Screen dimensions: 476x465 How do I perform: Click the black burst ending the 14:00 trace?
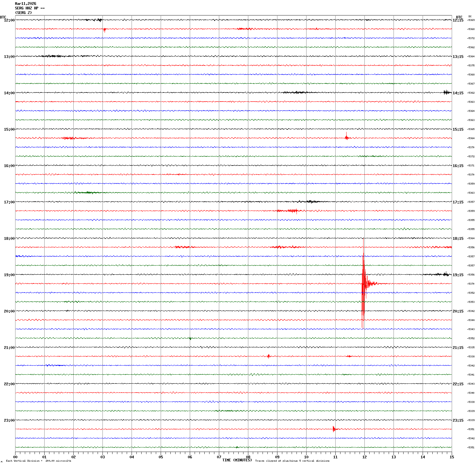click(446, 92)
